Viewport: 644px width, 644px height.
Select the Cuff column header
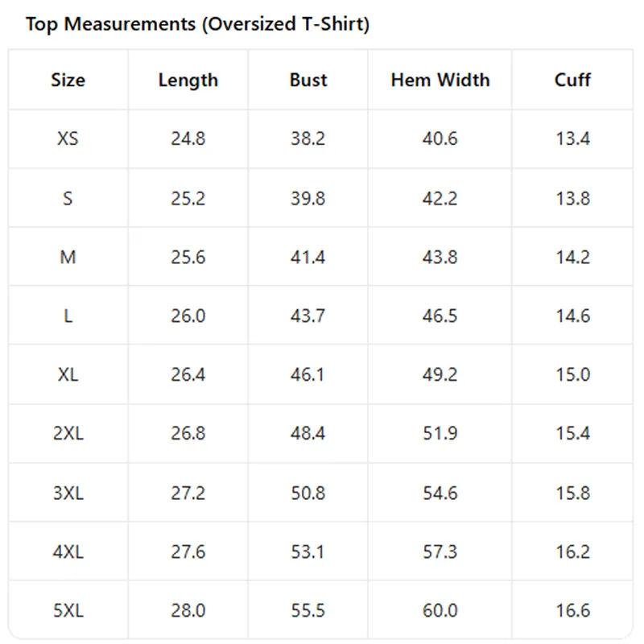tap(572, 80)
